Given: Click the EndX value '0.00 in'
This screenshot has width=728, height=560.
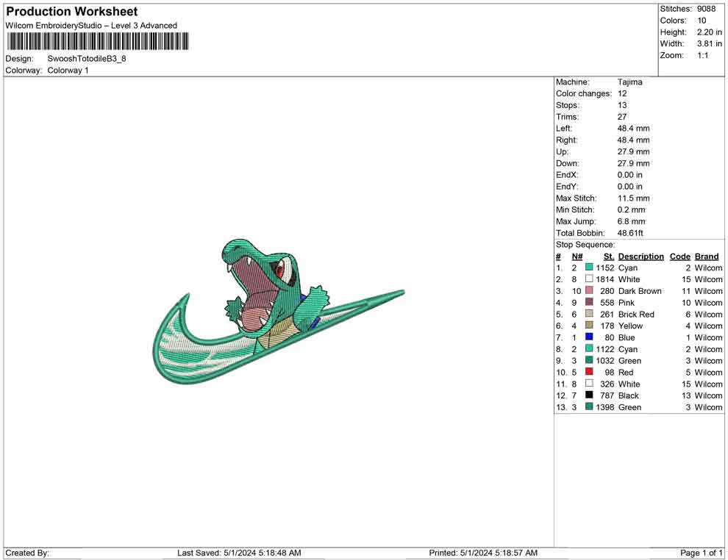Looking at the screenshot, I should point(630,175).
